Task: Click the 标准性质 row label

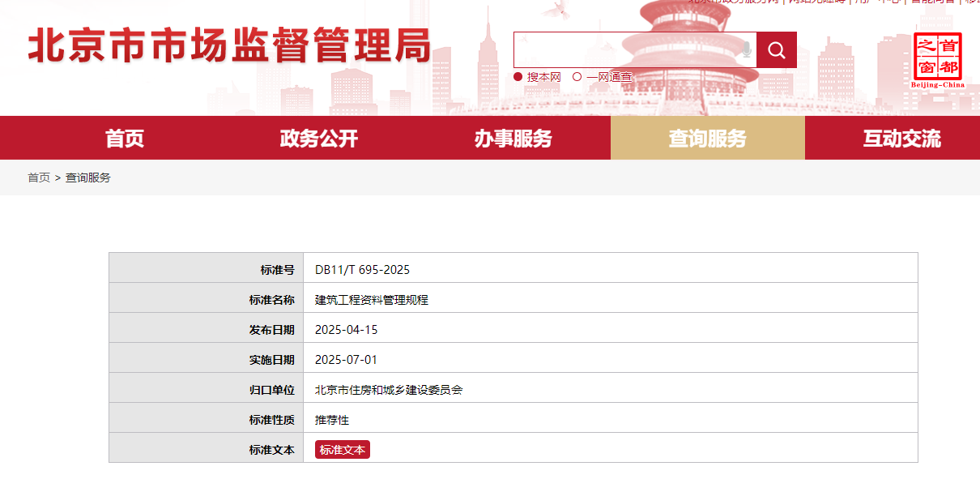Action: click(x=272, y=420)
